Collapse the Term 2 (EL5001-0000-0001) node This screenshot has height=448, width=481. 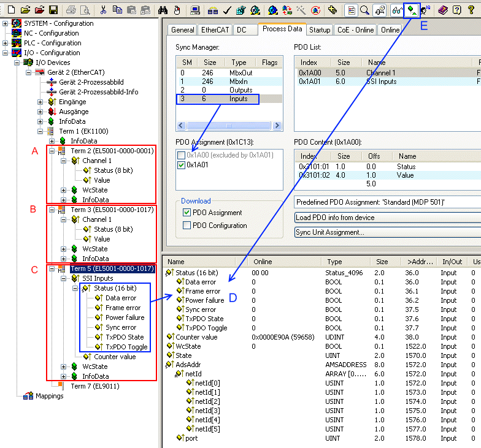(x=52, y=151)
